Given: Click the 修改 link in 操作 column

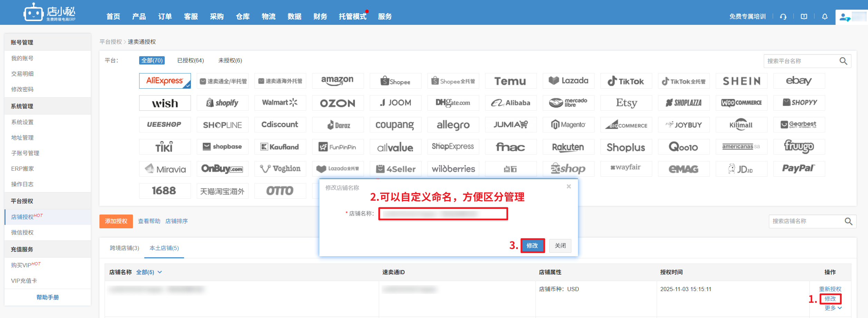Looking at the screenshot, I should [x=830, y=299].
